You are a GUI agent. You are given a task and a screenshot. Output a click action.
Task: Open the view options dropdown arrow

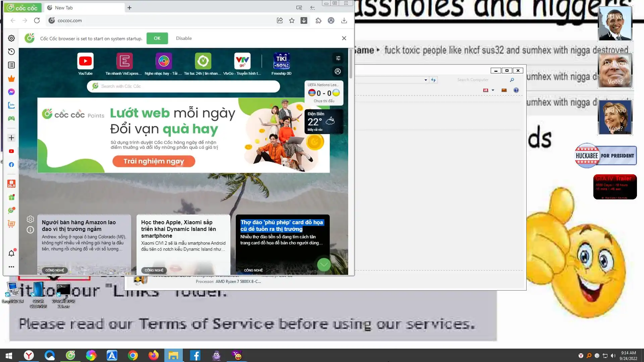point(493,90)
